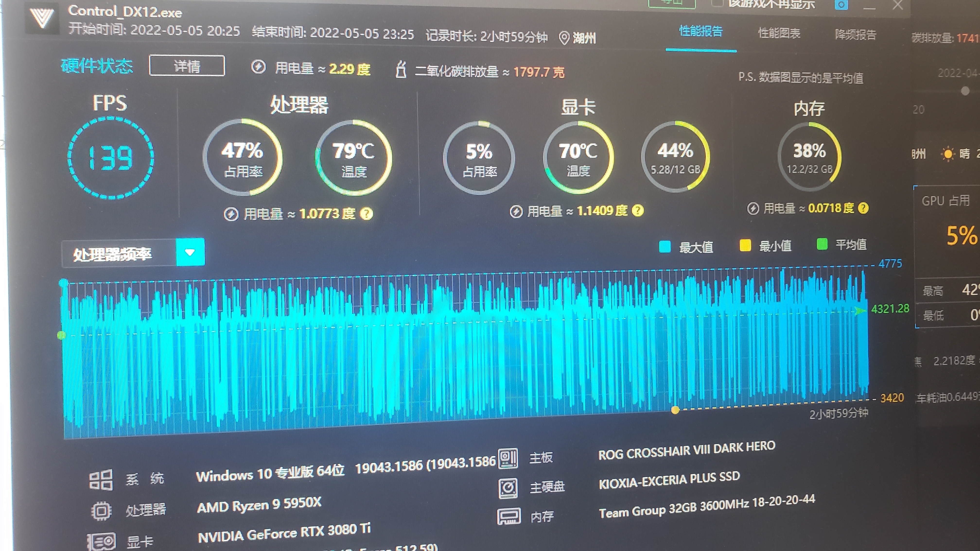980x551 pixels.
Task: Click the graphics card 70°C 温度 gauge
Action: pyautogui.click(x=578, y=157)
